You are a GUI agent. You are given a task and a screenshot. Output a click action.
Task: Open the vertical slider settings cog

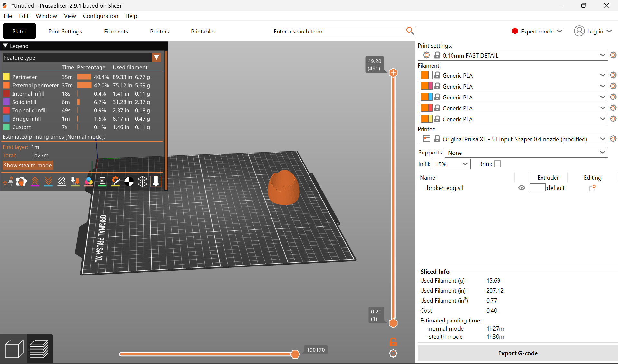393,353
